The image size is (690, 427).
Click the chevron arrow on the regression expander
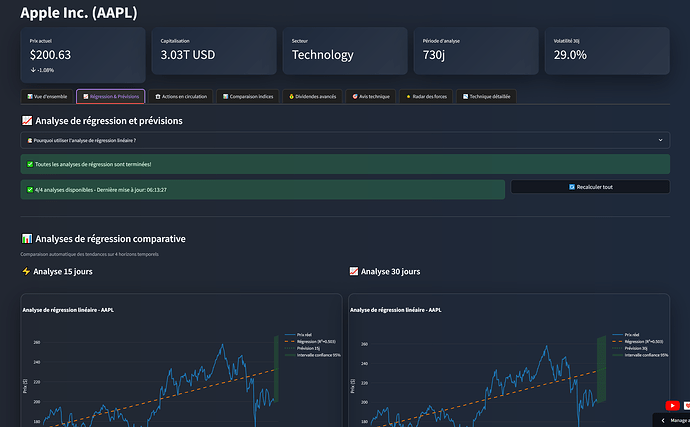660,141
